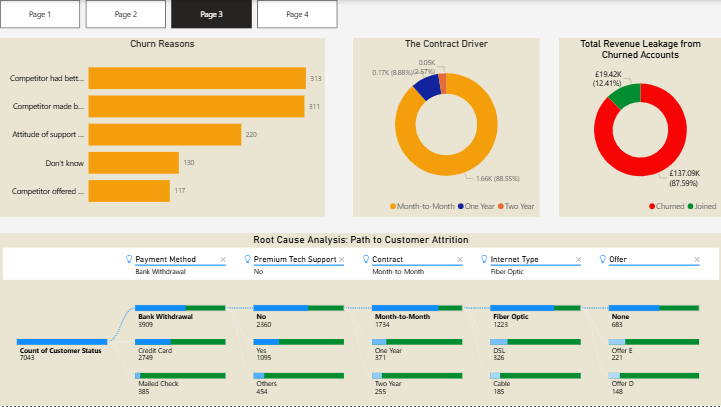Viewport: 721px width, 407px height.
Task: Select the One Year node with 371
Action: (417, 342)
